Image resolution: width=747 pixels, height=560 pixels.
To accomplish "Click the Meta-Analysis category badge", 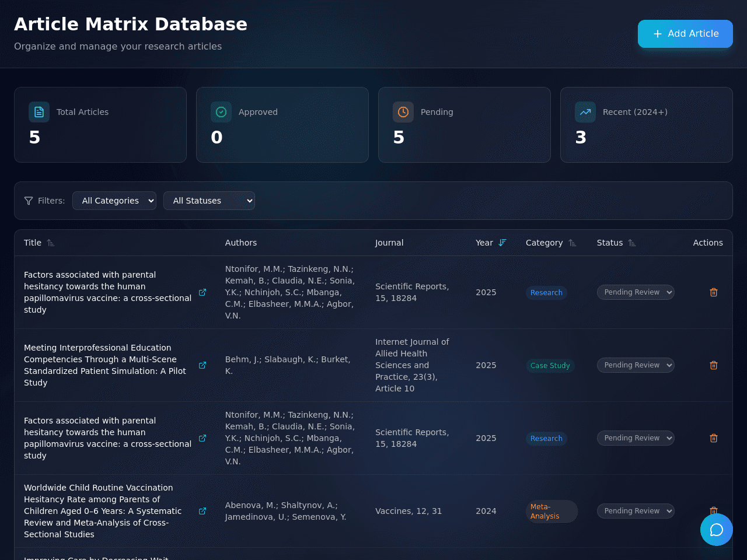I will [551, 512].
